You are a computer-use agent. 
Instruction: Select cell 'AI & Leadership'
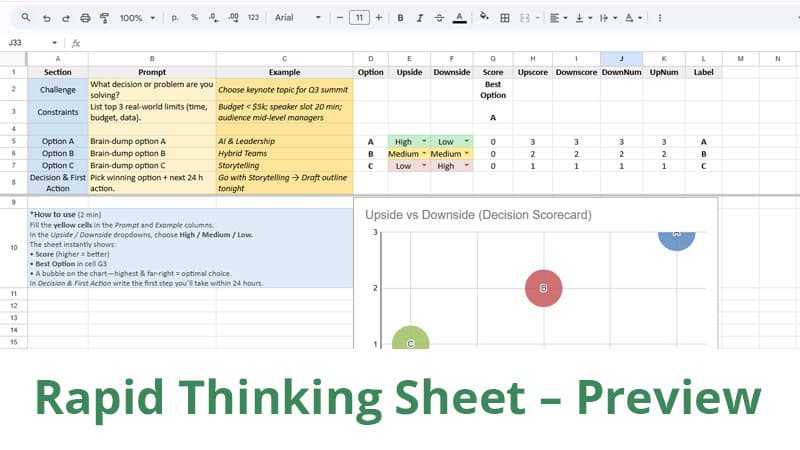tap(285, 141)
